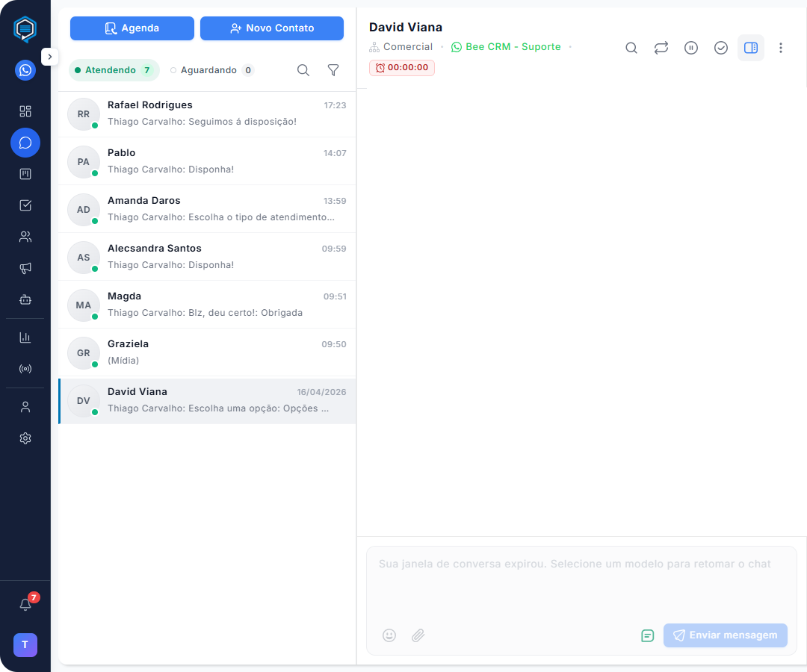Screen dimensions: 807x672
Task: Select the Atendendo tab
Action: [x=114, y=70]
